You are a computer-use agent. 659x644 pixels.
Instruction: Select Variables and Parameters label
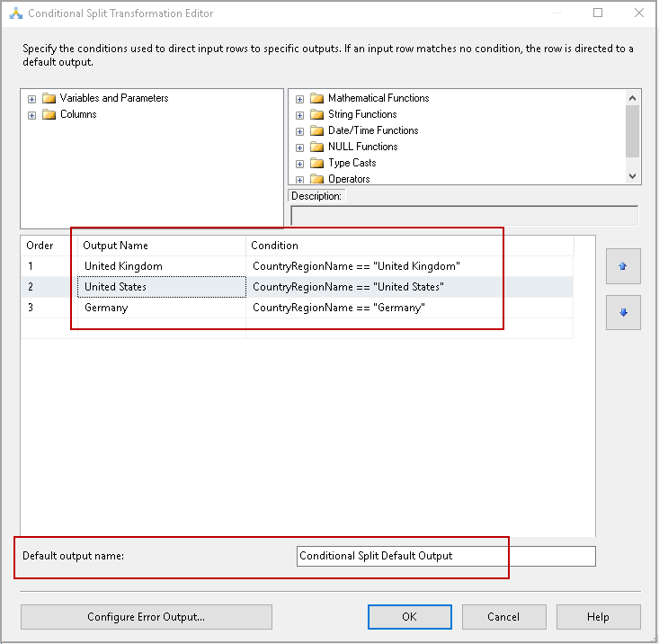tap(114, 98)
